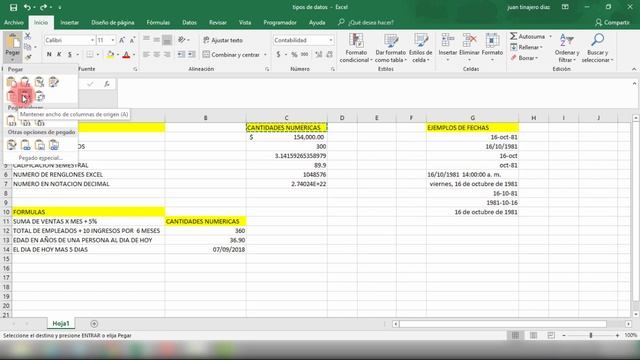Open the Rellenar fill button
Viewport: 640px width, 360px height.
coord(527,47)
